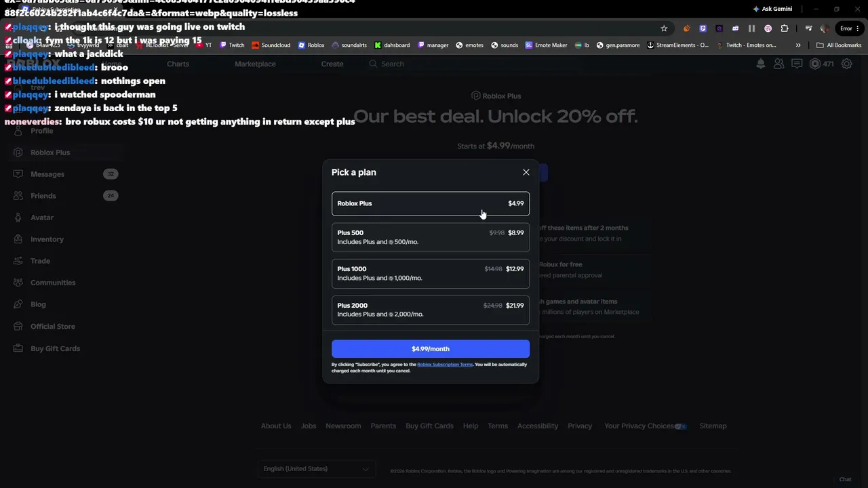Image resolution: width=868 pixels, height=488 pixels.
Task: Click the orange extension icon in toolbar
Action: [x=686, y=28]
